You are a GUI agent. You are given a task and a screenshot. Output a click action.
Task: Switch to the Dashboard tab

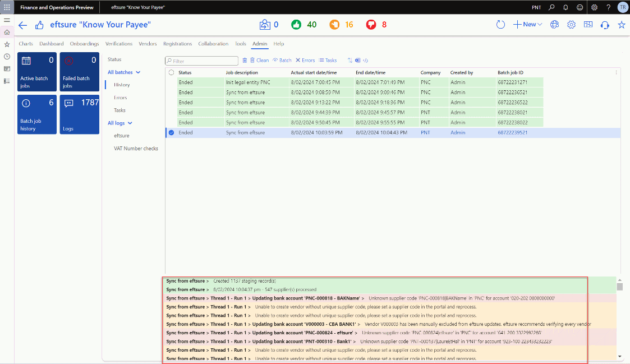pos(52,44)
